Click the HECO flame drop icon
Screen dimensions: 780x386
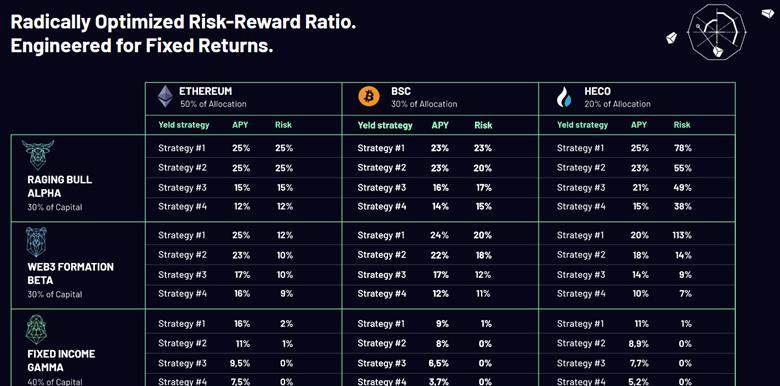point(564,97)
